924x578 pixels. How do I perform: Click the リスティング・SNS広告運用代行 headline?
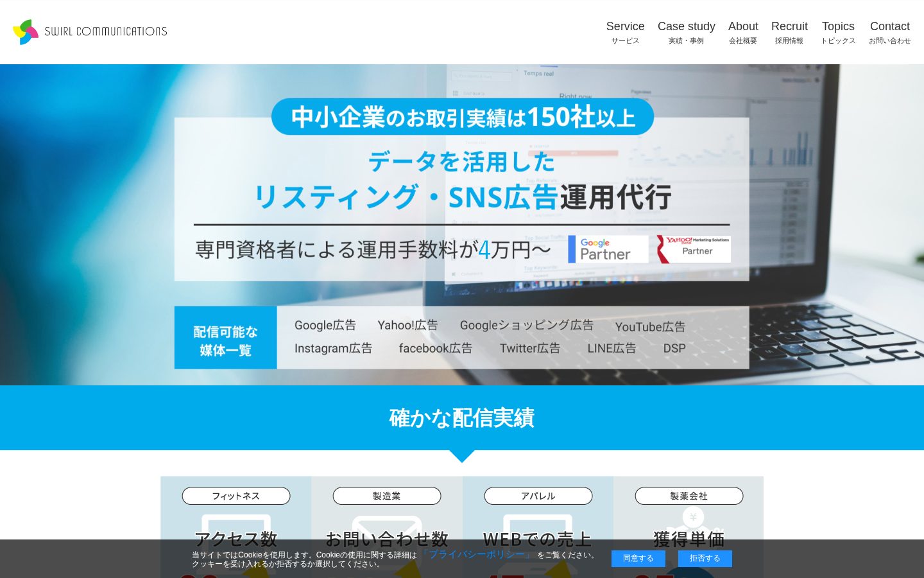pyautogui.click(x=463, y=197)
